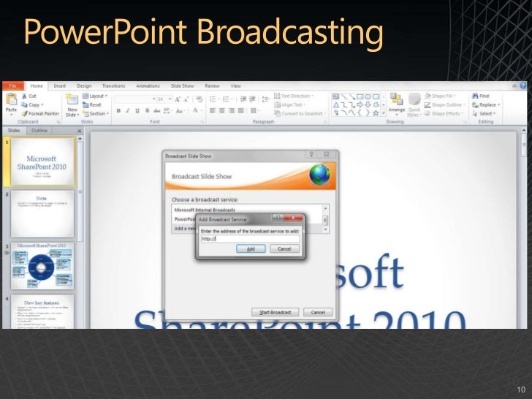Open the Shape Fill dropdown
Viewport: 532px width, 399px height.
[x=440, y=96]
